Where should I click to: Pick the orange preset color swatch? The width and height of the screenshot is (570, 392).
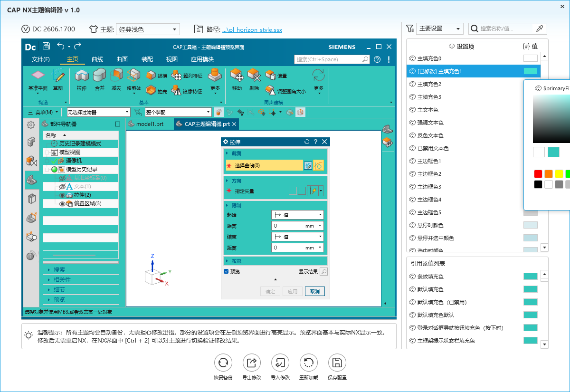tap(549, 174)
